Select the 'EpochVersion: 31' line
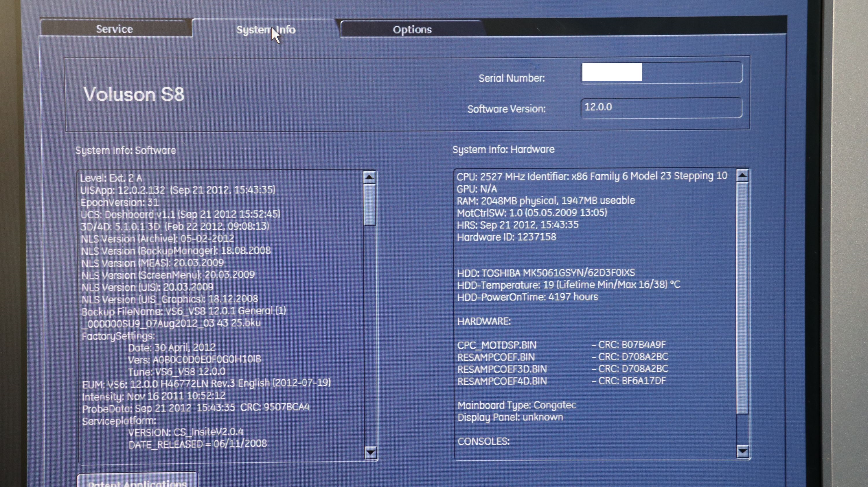 [119, 202]
